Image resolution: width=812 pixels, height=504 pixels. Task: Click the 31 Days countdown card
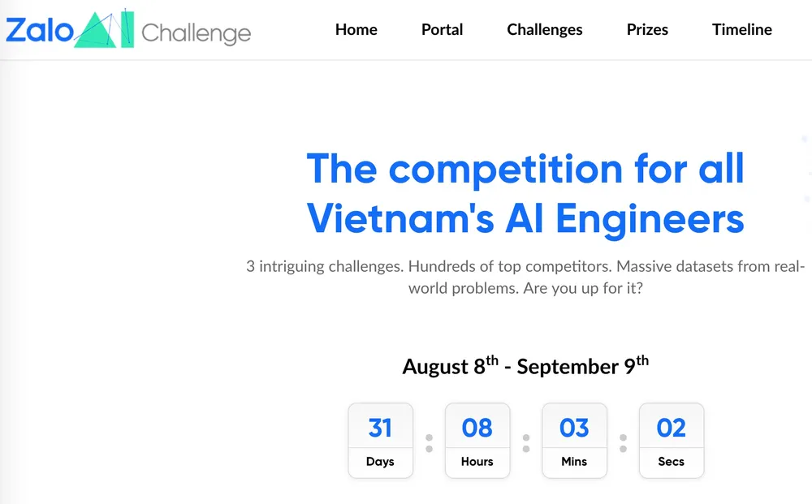(x=380, y=441)
